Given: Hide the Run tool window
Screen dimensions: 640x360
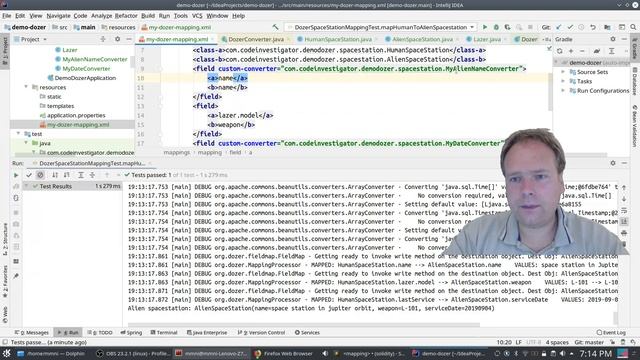Looking at the screenshot, I should tap(624, 163).
